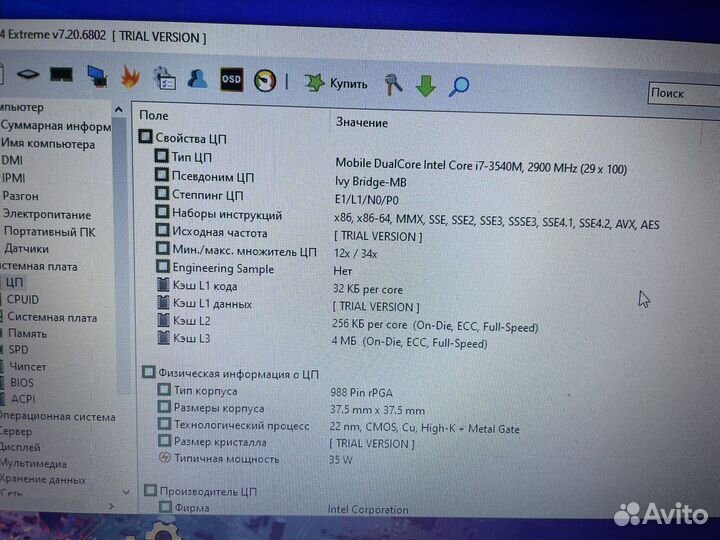Focus the Поиск search field

(x=684, y=94)
